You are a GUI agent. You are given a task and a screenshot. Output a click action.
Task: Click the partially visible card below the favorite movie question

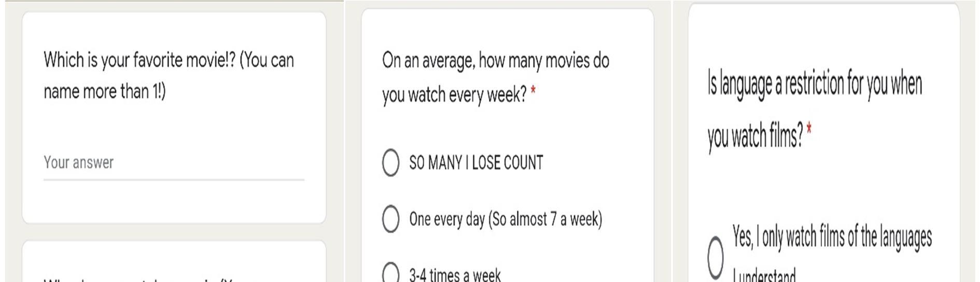click(x=174, y=261)
